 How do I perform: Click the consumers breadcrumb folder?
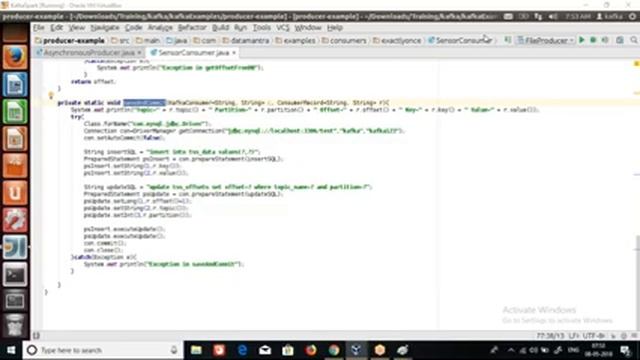pos(344,40)
